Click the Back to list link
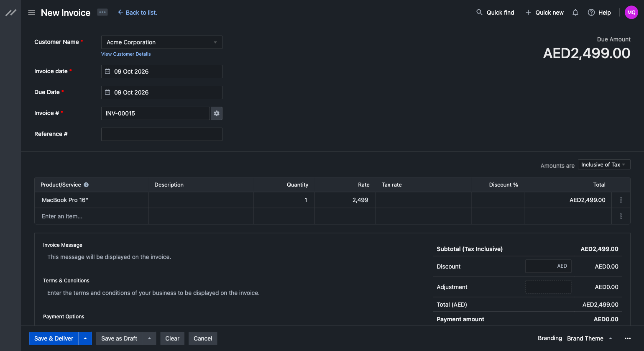The image size is (644, 351). click(x=138, y=13)
